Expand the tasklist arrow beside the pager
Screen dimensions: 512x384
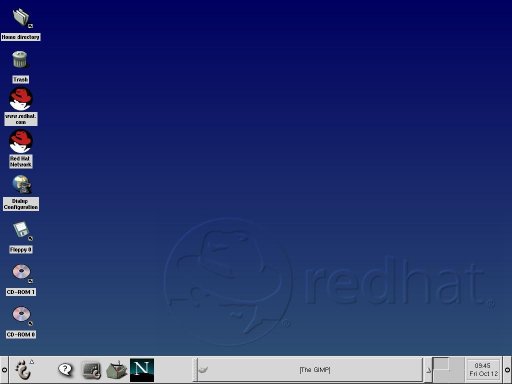pos(428,370)
